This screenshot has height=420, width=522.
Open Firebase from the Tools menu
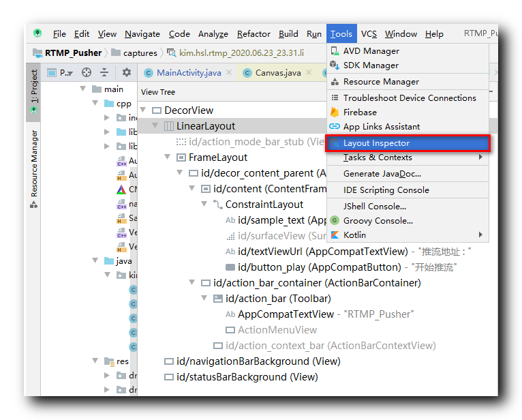[x=408, y=112]
